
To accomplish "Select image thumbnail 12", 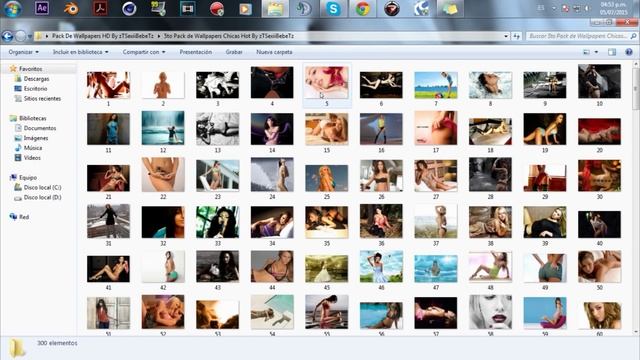I will click(x=163, y=128).
